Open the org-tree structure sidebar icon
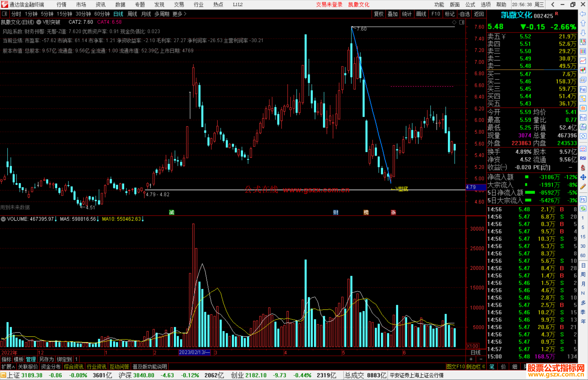 point(583,99)
